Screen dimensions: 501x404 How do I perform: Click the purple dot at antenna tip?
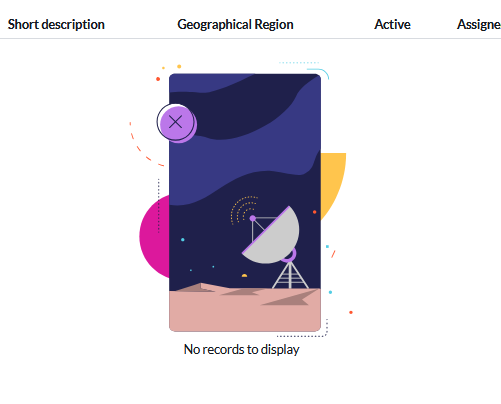[253, 218]
